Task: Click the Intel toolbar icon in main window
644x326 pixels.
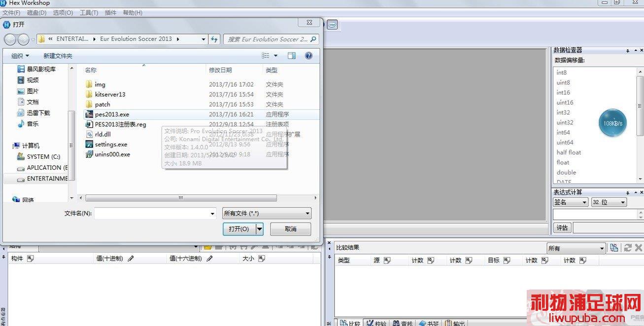Action: [x=333, y=24]
